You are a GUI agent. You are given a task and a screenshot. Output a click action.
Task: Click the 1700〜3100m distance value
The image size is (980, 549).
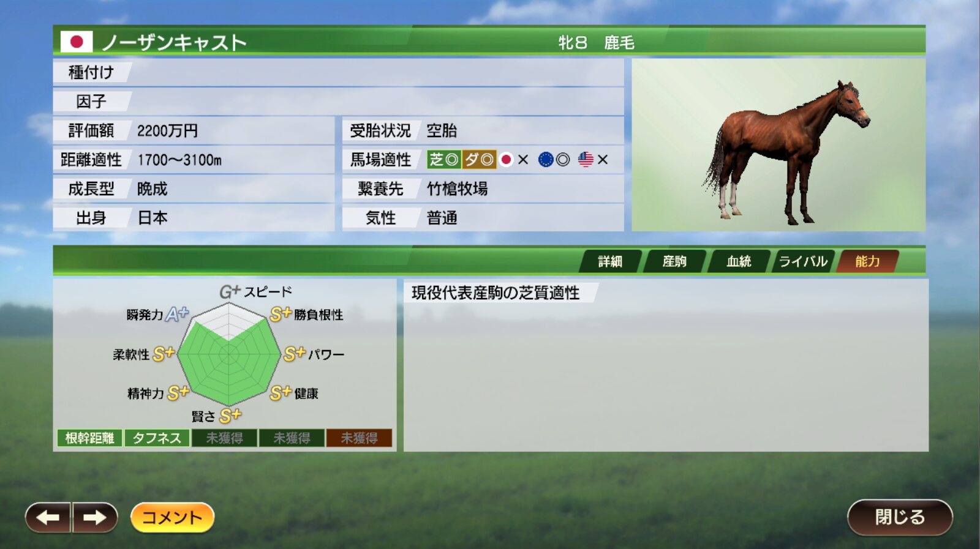(179, 160)
